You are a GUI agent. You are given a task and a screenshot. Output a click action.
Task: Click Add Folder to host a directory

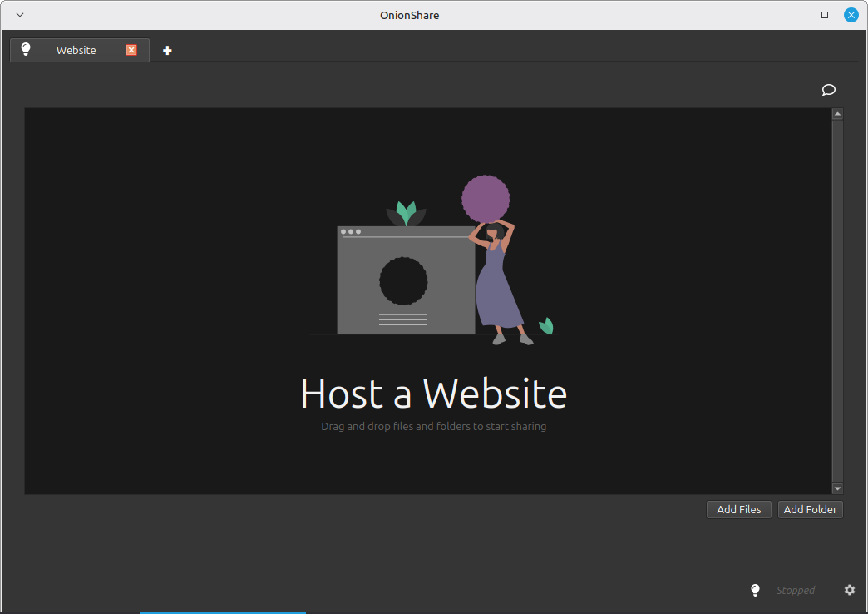(810, 509)
